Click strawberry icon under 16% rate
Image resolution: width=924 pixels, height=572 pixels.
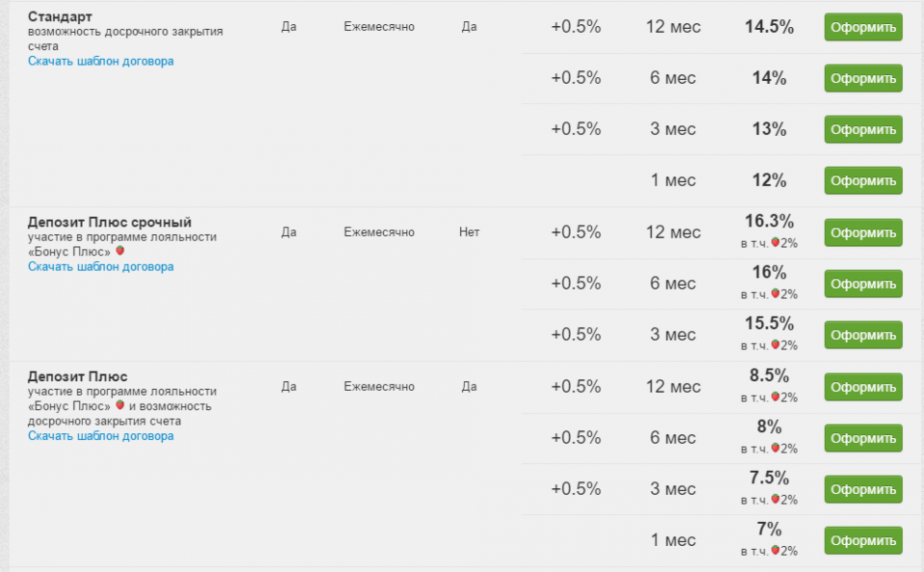[x=775, y=294]
